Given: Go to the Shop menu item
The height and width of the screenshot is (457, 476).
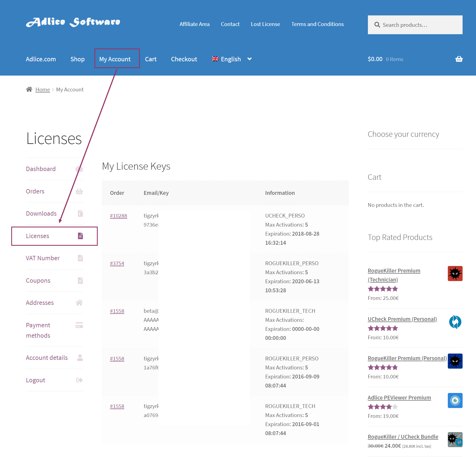Looking at the screenshot, I should [77, 59].
